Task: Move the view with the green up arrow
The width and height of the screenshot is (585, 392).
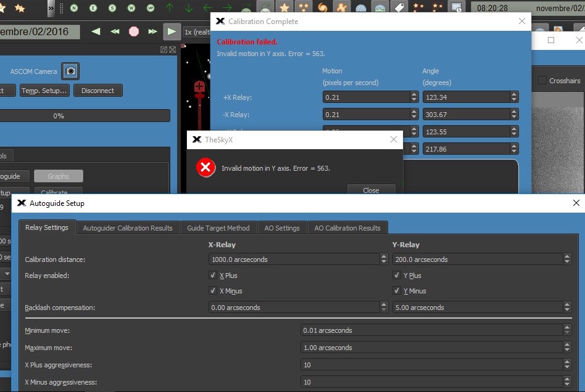Action: [x=169, y=8]
